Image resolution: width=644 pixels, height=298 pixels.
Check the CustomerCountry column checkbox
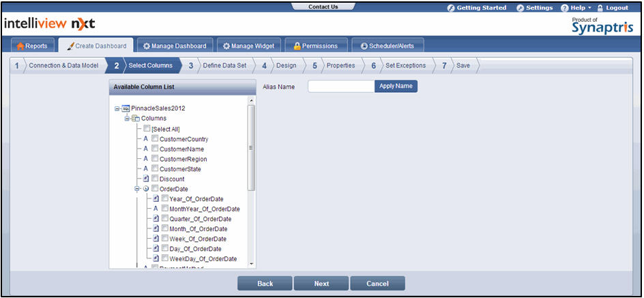[155, 138]
